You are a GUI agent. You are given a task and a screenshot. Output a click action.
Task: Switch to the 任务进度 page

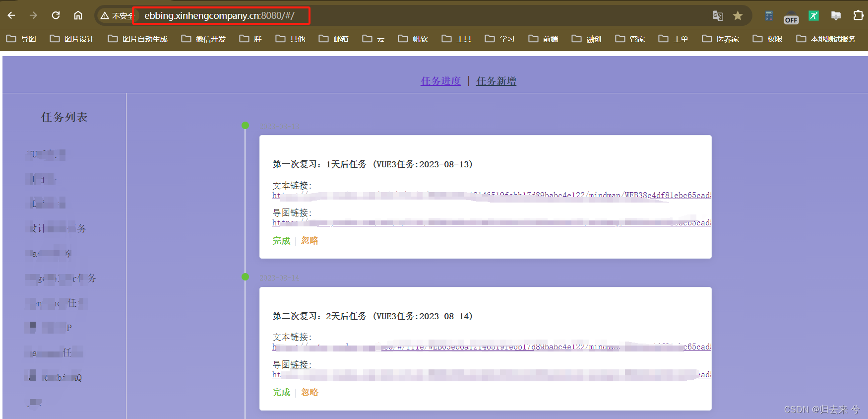(440, 81)
